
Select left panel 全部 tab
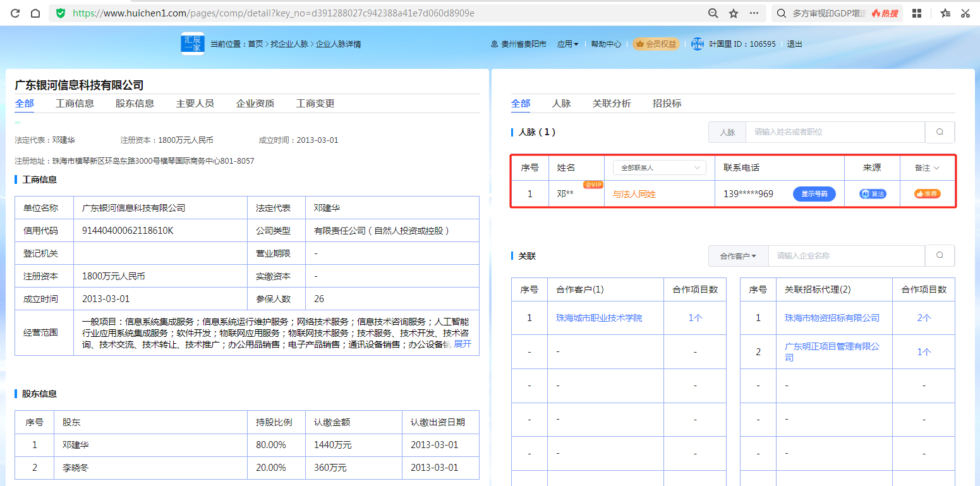click(x=25, y=104)
